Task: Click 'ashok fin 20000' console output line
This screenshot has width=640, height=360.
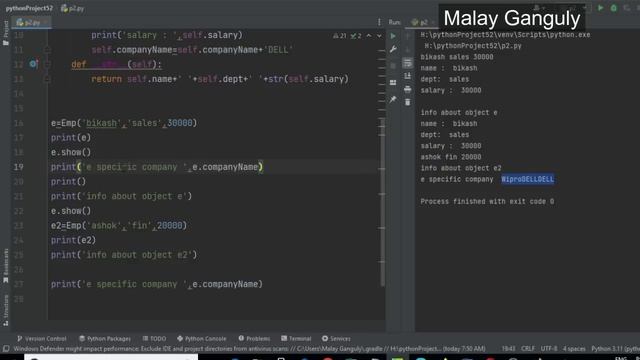Action: point(451,157)
